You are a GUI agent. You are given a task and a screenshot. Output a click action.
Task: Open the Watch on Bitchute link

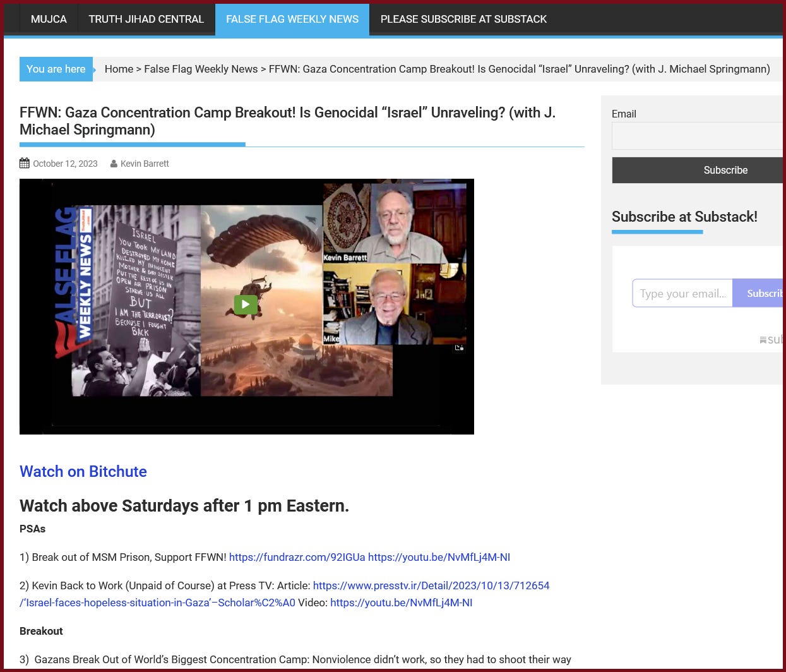[x=83, y=471]
